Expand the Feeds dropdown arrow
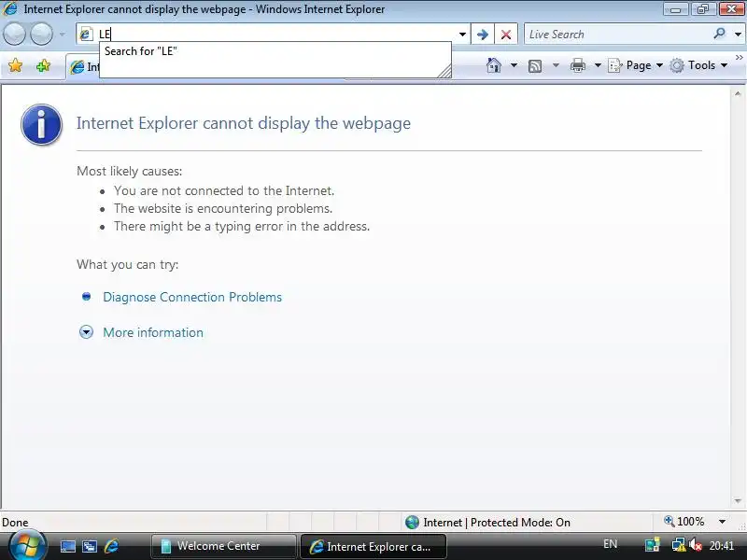Screen dimensions: 747x560 (x=556, y=65)
